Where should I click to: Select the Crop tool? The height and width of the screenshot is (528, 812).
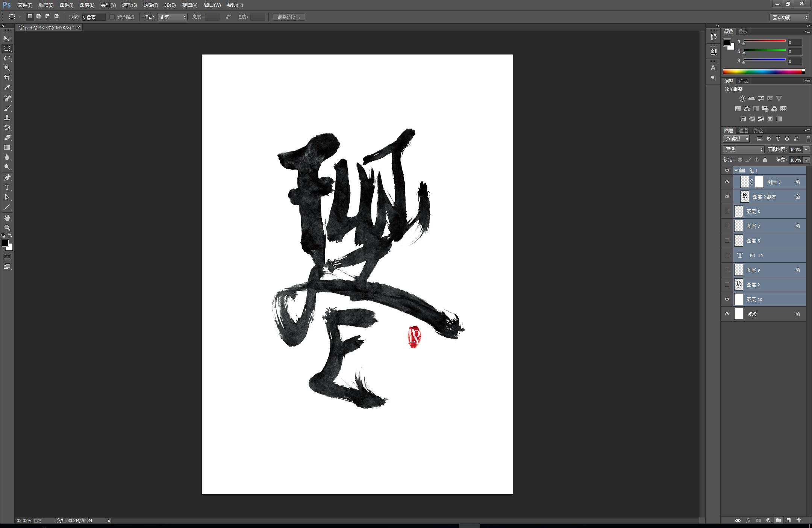tap(7, 77)
